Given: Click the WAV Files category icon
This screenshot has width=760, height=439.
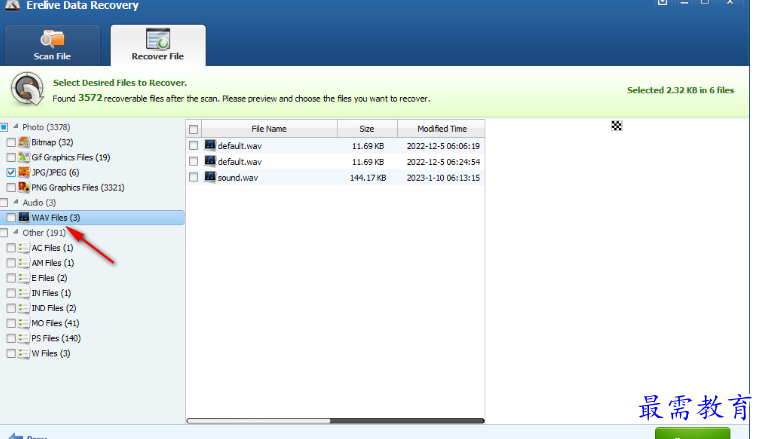Looking at the screenshot, I should click(x=24, y=217).
